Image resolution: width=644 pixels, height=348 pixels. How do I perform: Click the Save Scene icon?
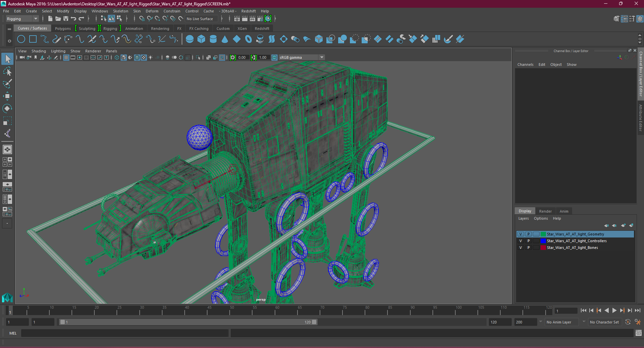(66, 19)
